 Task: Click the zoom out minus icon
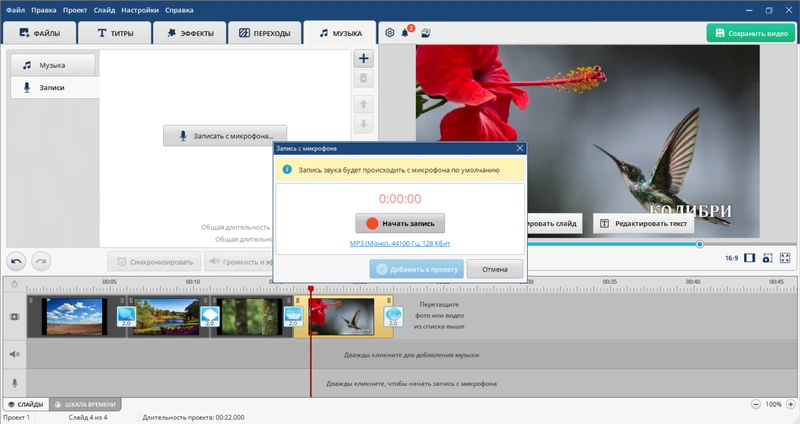[x=755, y=404]
